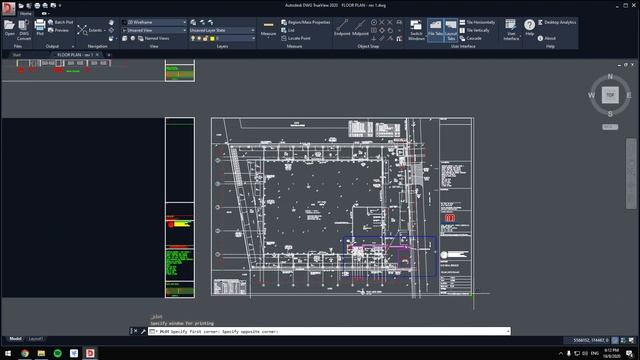640x360 pixels.
Task: Open Batch Plot
Action: pos(60,22)
